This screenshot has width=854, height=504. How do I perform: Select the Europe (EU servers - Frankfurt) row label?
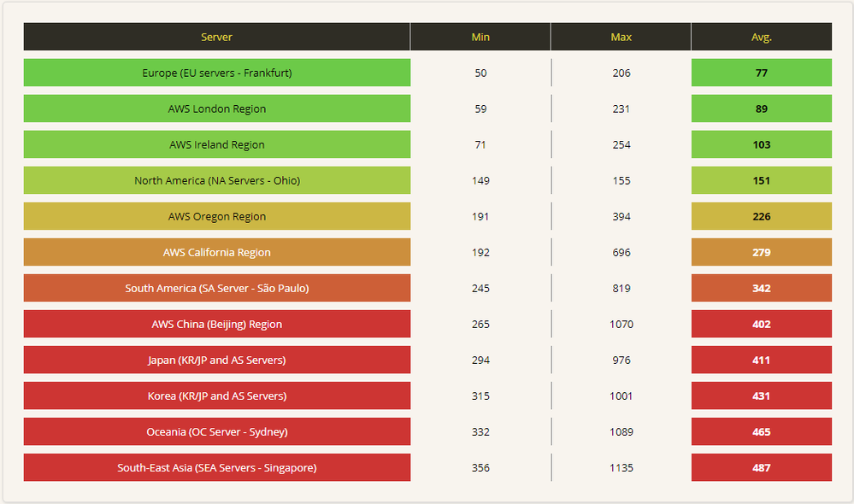coord(217,73)
